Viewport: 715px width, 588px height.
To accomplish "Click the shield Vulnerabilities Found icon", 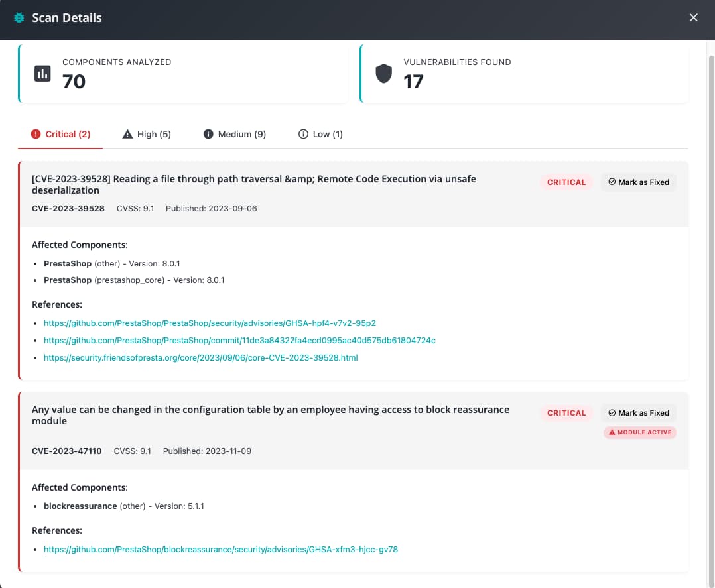I will tap(383, 74).
